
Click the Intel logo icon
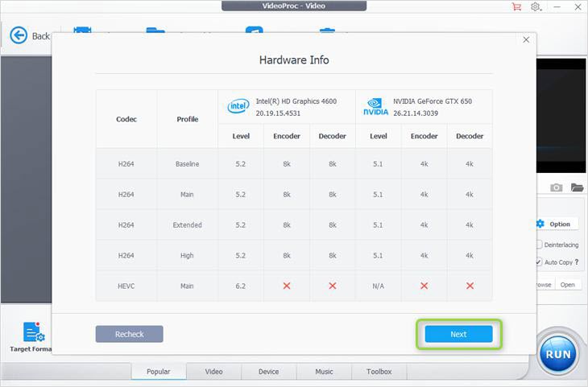click(x=238, y=106)
